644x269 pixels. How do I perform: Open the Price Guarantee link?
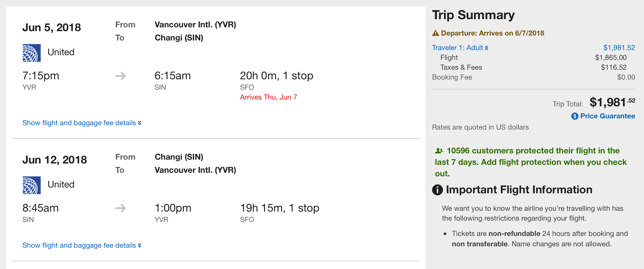(x=607, y=116)
